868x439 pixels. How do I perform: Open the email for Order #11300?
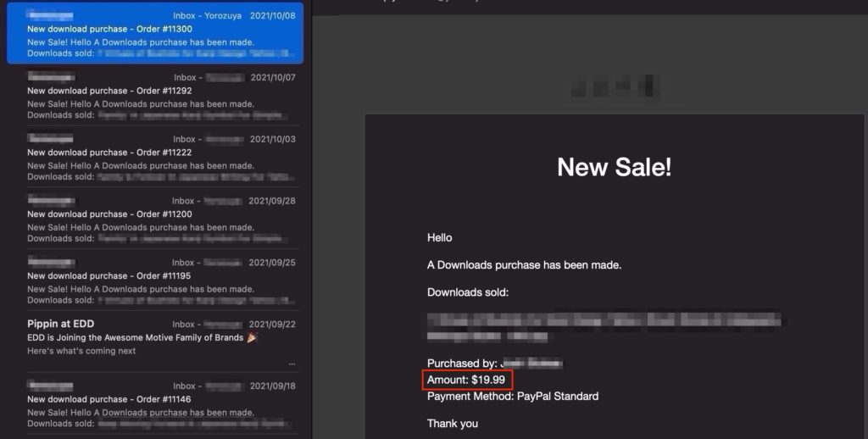[155, 34]
